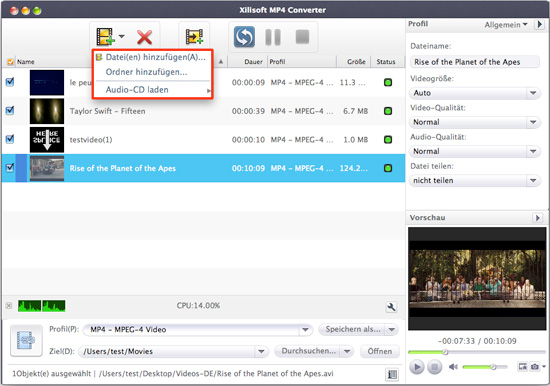Pause conversion with the pause icon
Screen dimensions: 550x386
tap(273, 37)
